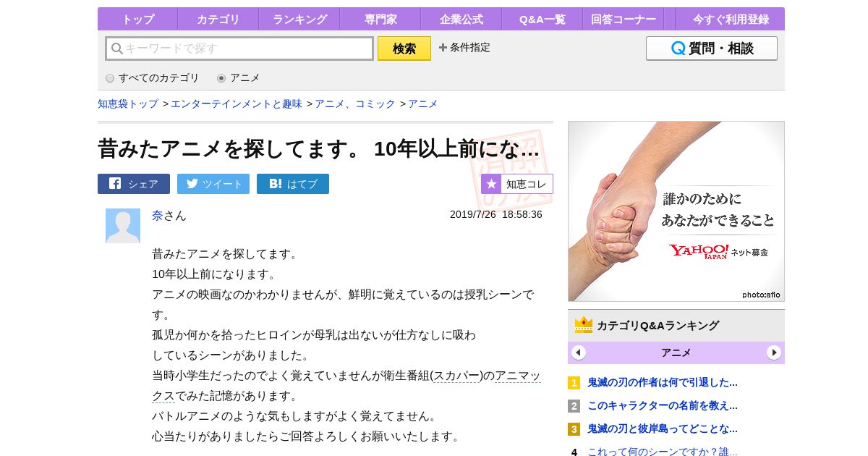Open the ランキング tab

coord(299,19)
